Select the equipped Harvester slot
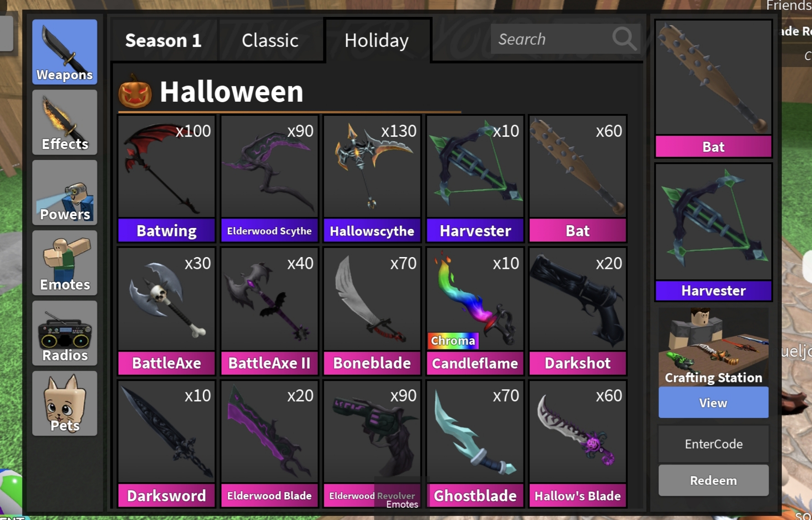Screen dimensions: 812x520 [x=713, y=232]
